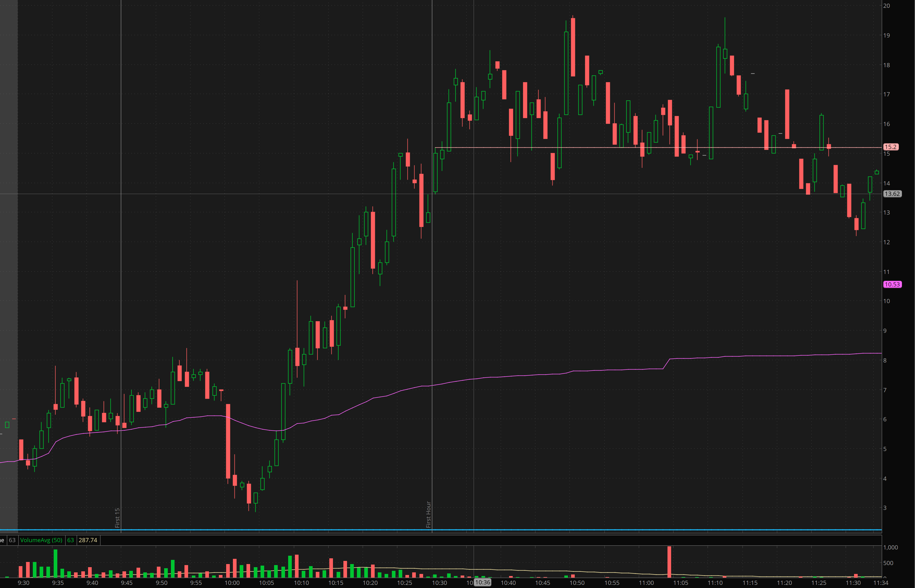This screenshot has height=588, width=915.
Task: Click the 11:34 time axis label
Action: pyautogui.click(x=881, y=583)
